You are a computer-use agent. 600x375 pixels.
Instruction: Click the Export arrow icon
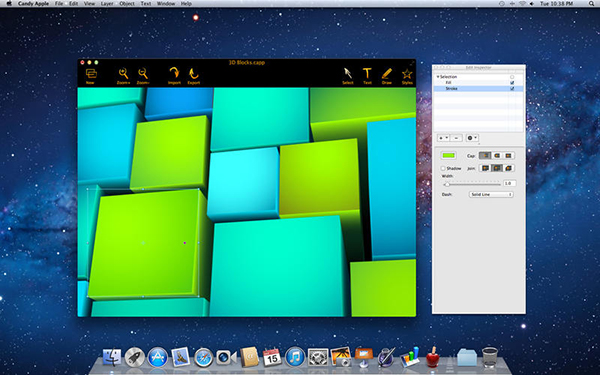click(194, 73)
